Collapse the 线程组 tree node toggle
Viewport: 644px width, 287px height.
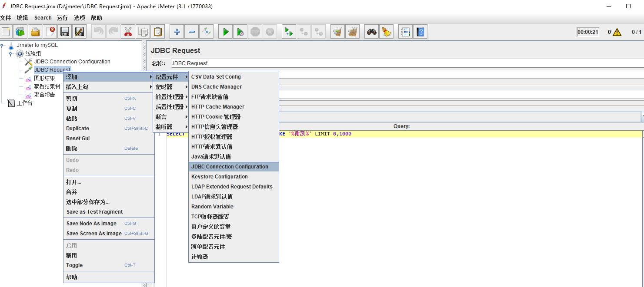(x=11, y=53)
